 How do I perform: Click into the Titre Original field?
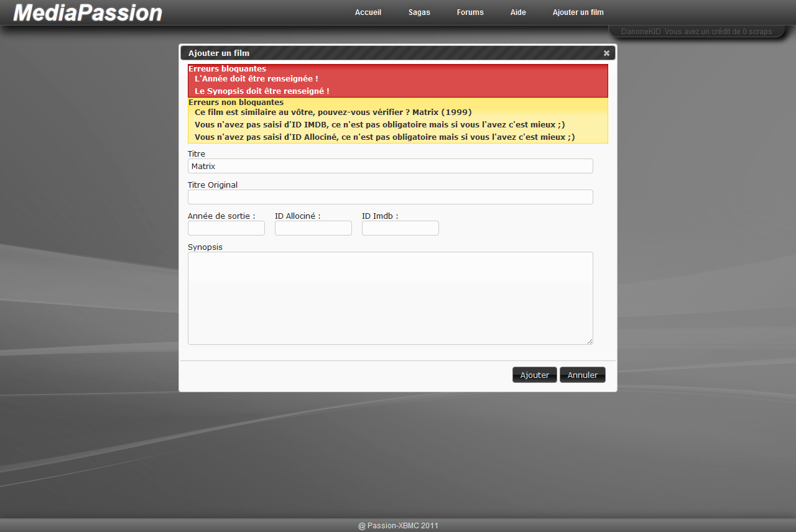(x=390, y=197)
